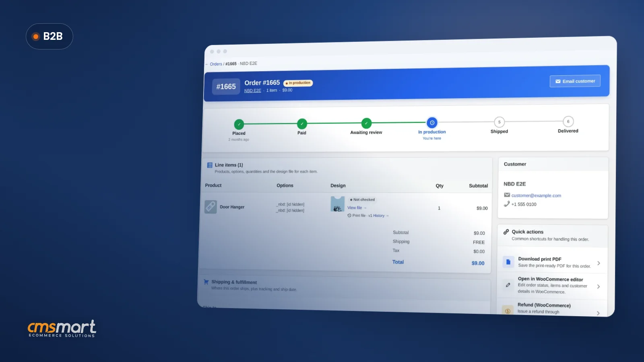
Task: Click the Design column header
Action: point(338,185)
